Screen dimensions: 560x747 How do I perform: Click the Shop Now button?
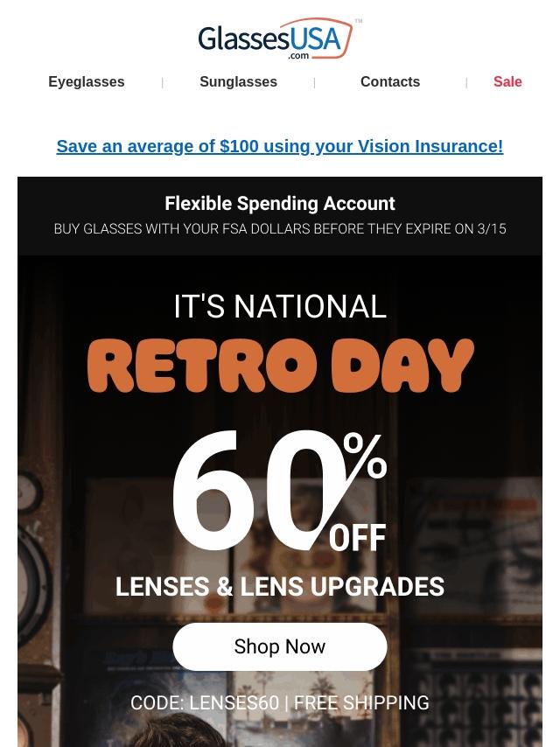coord(280,646)
